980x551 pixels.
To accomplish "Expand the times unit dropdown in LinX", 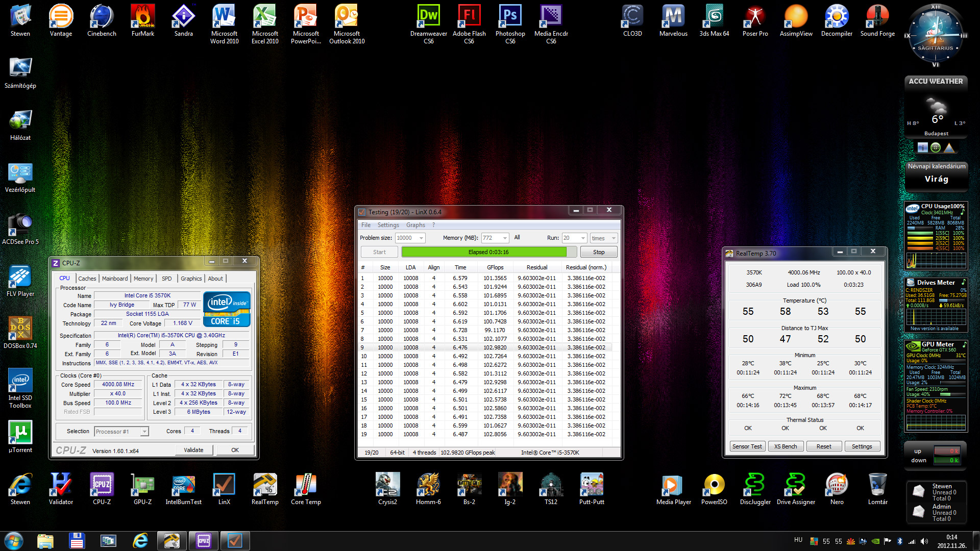I will [x=614, y=238].
